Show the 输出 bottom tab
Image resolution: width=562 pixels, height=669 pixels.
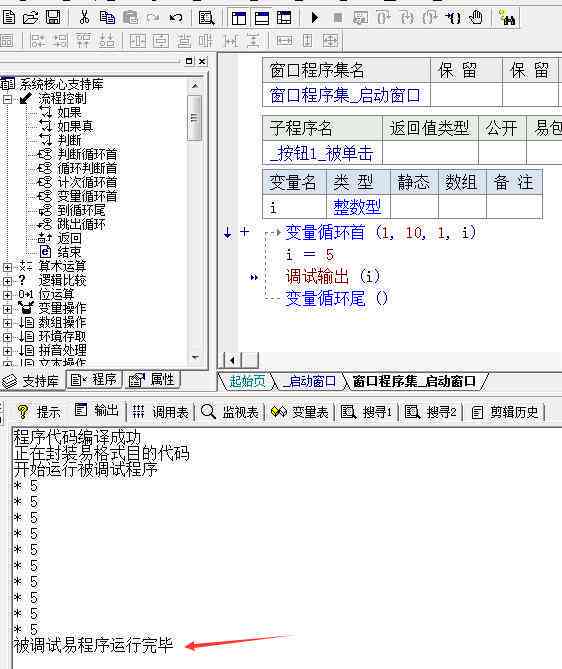tap(96, 410)
